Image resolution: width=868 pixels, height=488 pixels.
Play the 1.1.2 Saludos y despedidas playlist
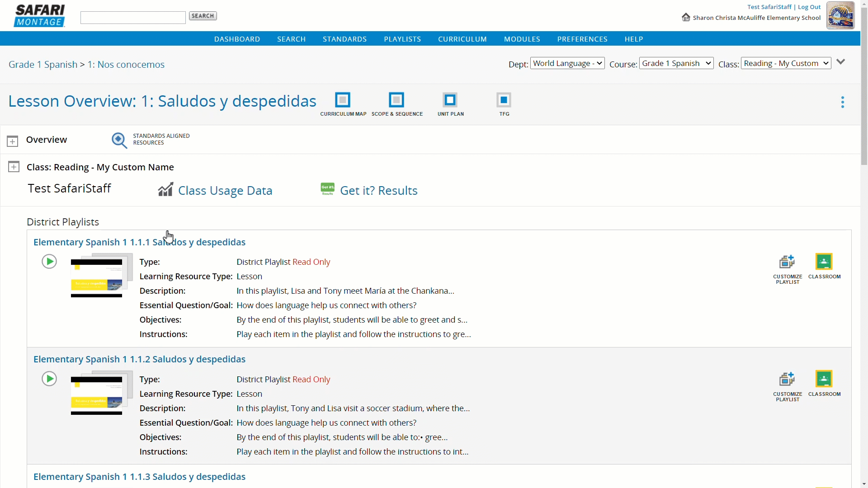(x=49, y=379)
